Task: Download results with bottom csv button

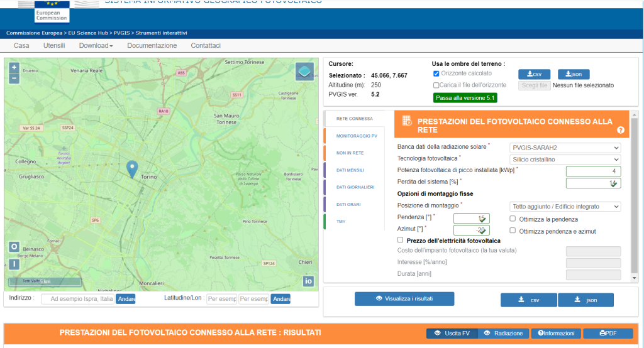Action: pos(528,300)
